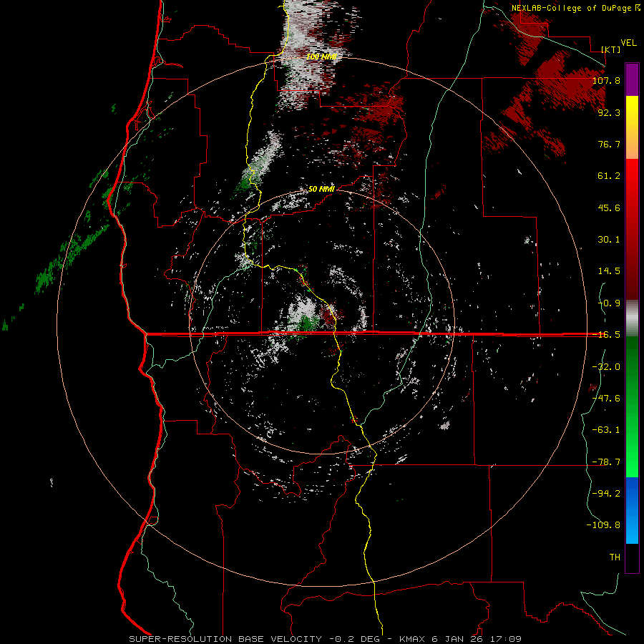This screenshot has width=644, height=644.
Task: Click the NEXLAB-College of DuPage credit text
Action: 575,8
